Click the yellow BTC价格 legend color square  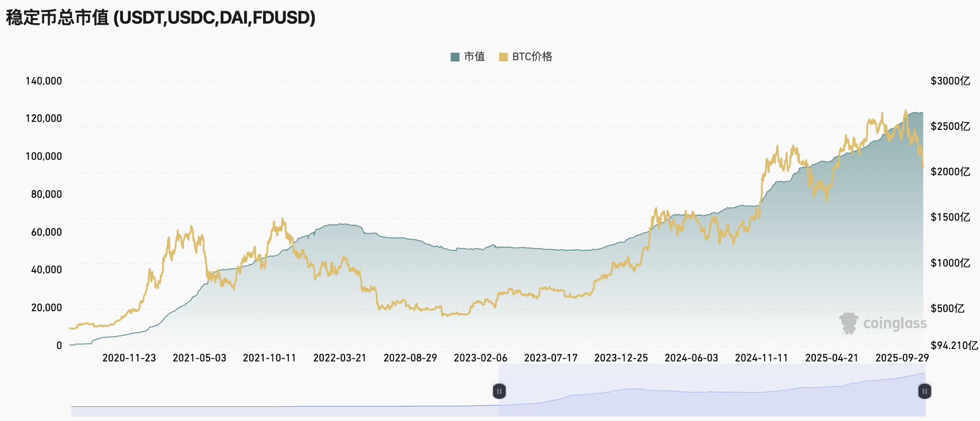pos(503,57)
